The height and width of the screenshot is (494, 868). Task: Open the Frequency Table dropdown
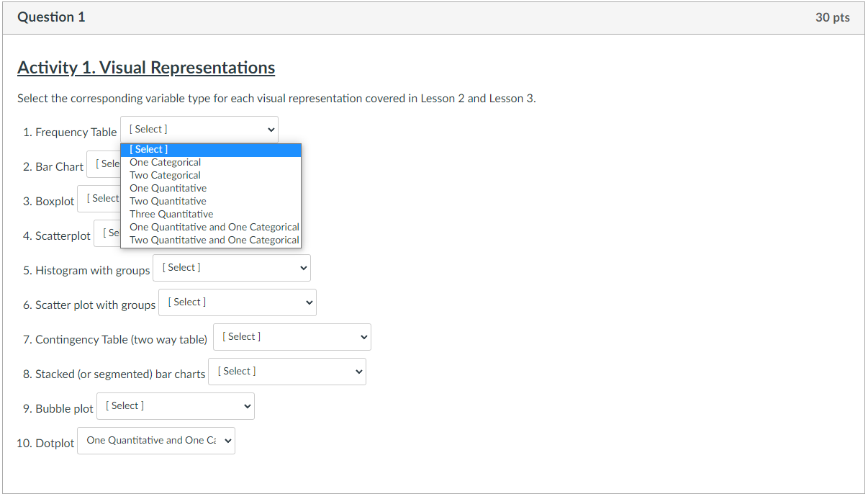(x=199, y=130)
